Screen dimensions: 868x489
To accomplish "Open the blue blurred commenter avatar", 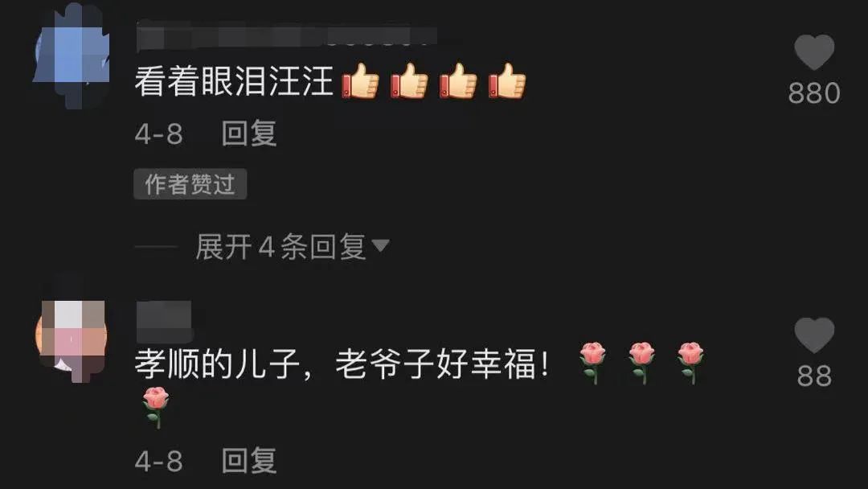I will (72, 55).
